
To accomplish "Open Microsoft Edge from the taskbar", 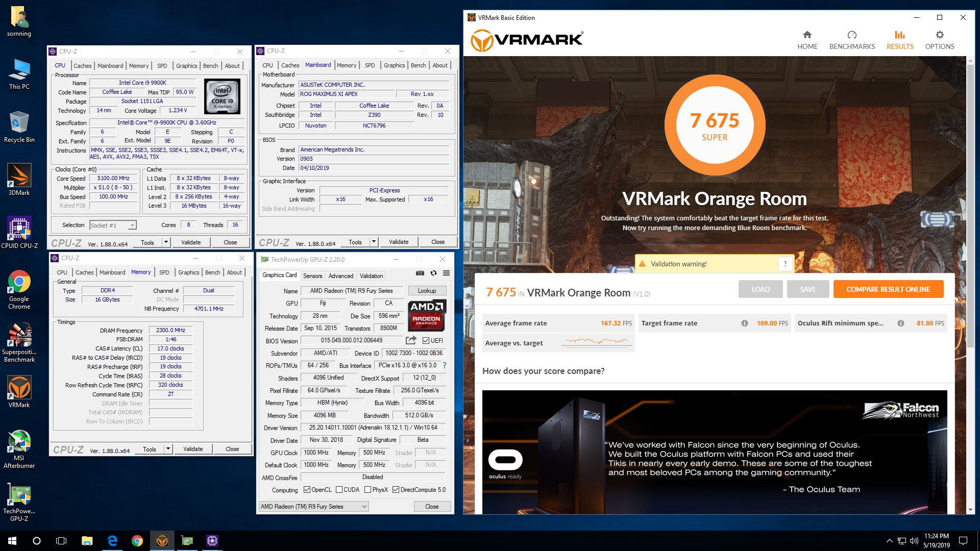I will click(x=112, y=541).
